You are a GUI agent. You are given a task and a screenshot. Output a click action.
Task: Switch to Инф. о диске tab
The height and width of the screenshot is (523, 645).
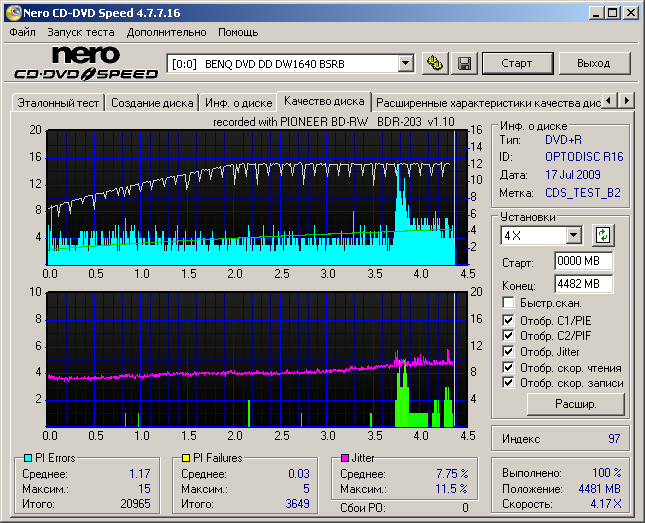tap(239, 103)
